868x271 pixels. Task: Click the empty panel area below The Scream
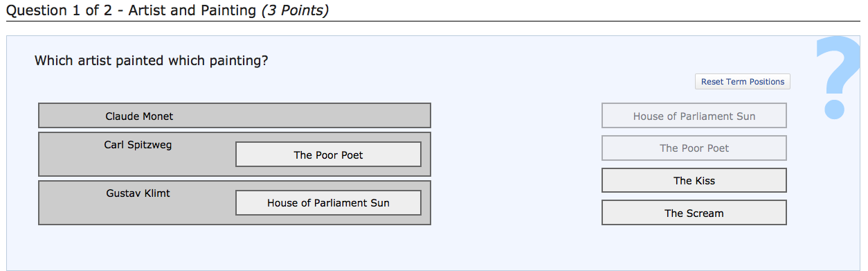(x=694, y=247)
